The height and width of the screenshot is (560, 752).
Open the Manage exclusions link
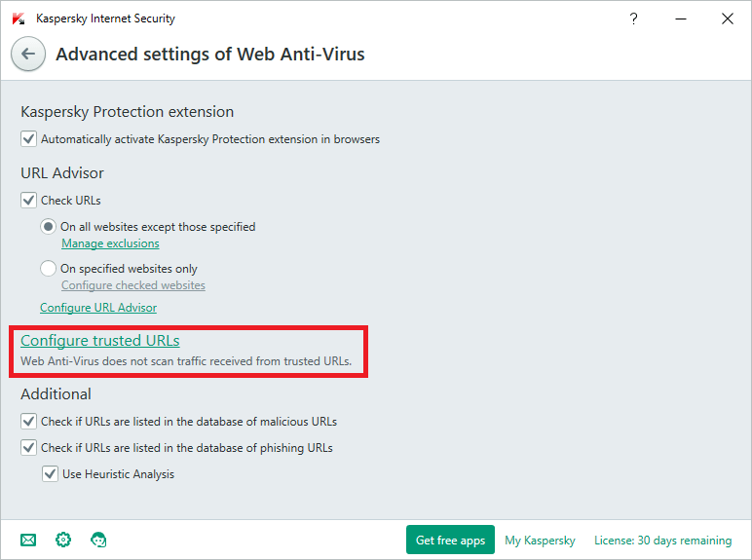[x=110, y=243]
